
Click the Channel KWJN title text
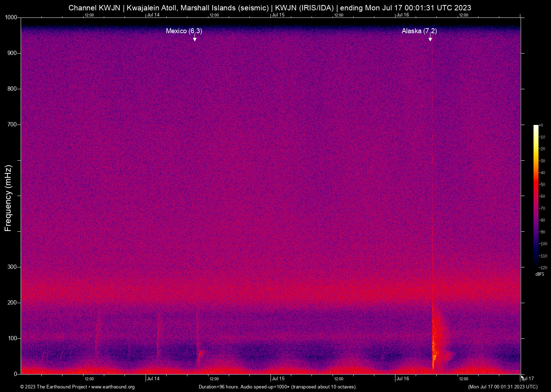click(x=95, y=7)
